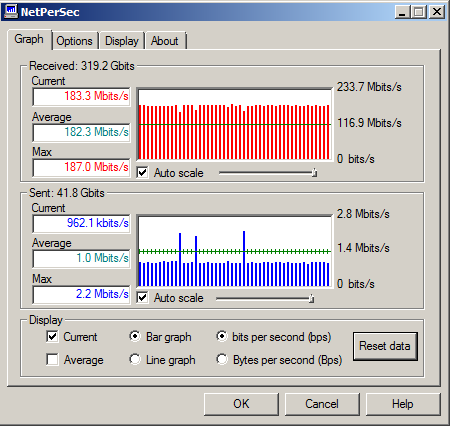Select Bytes per second (Bps) option
This screenshot has width=450, height=426.
pyautogui.click(x=222, y=359)
